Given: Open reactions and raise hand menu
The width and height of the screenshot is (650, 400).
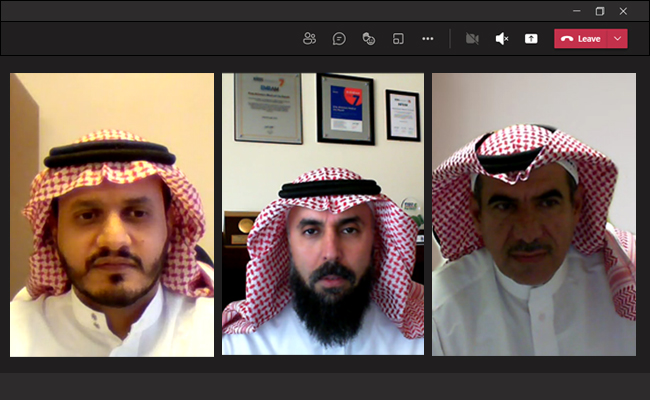Looking at the screenshot, I should tap(369, 39).
